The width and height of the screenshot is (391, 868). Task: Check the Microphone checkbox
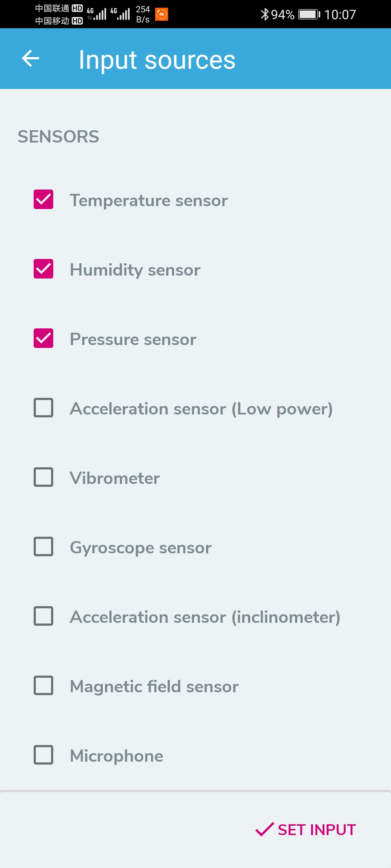point(43,755)
